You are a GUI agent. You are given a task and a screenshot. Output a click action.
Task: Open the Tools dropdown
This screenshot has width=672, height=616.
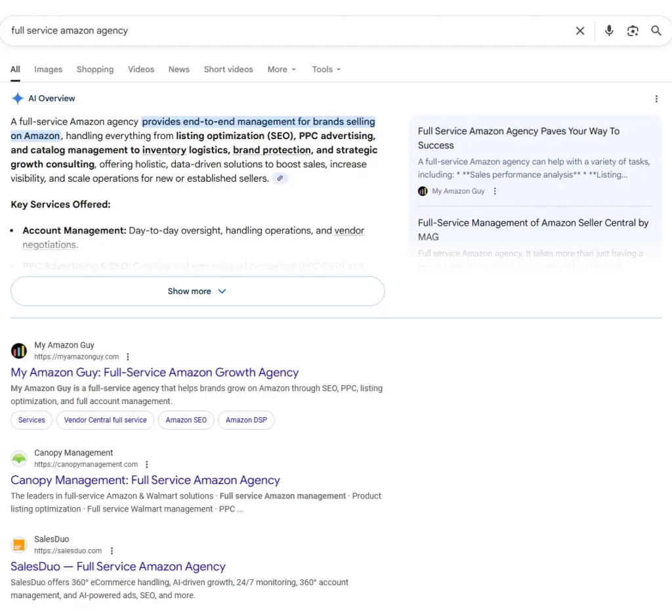pos(325,69)
